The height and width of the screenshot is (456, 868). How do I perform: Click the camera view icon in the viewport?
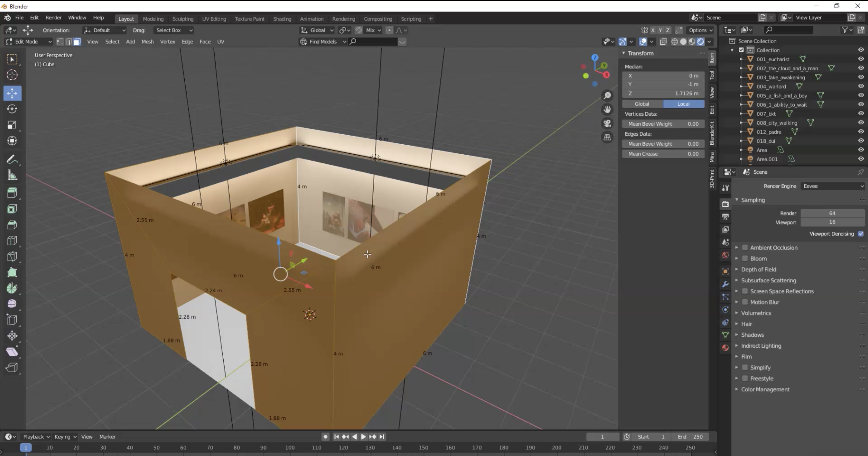click(x=607, y=124)
